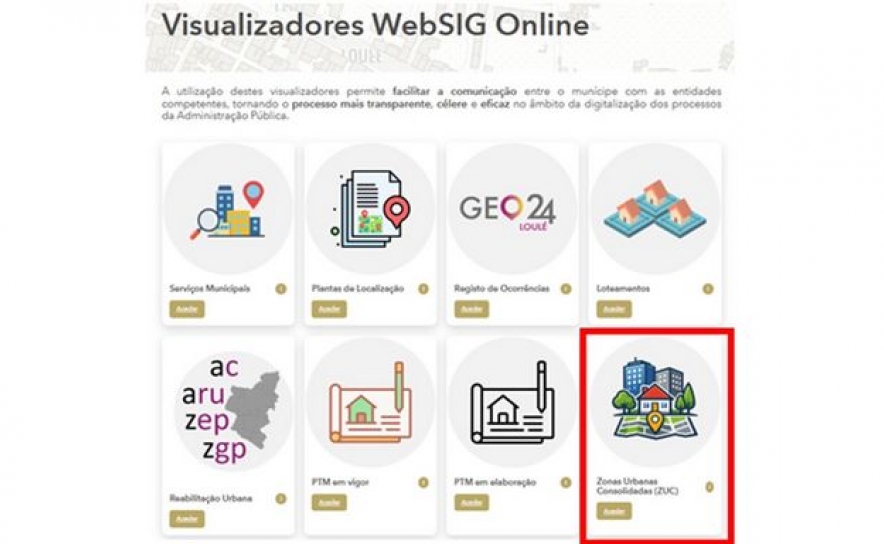This screenshot has height=544, width=884.
Task: Select the Reabilitação Urbana map icon
Action: point(229,410)
